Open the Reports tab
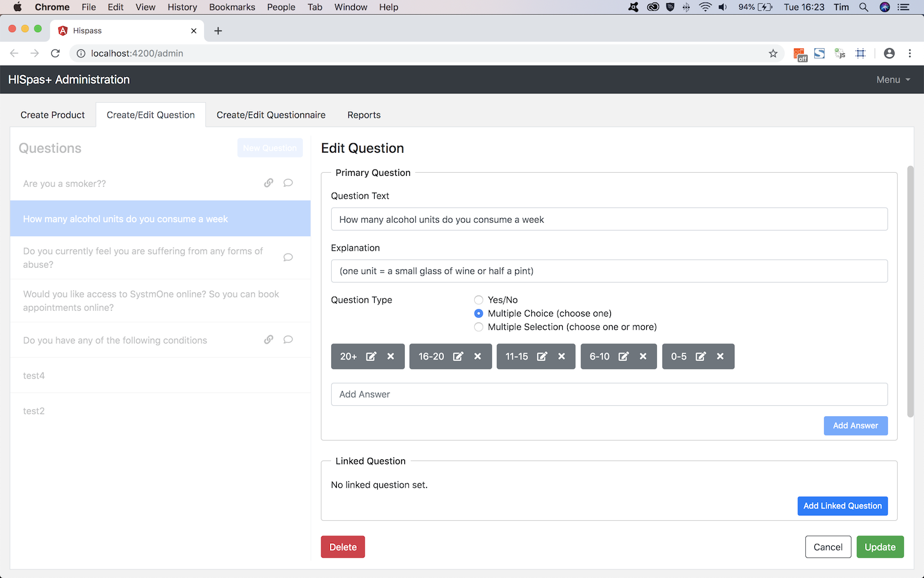924x578 pixels. (x=364, y=115)
